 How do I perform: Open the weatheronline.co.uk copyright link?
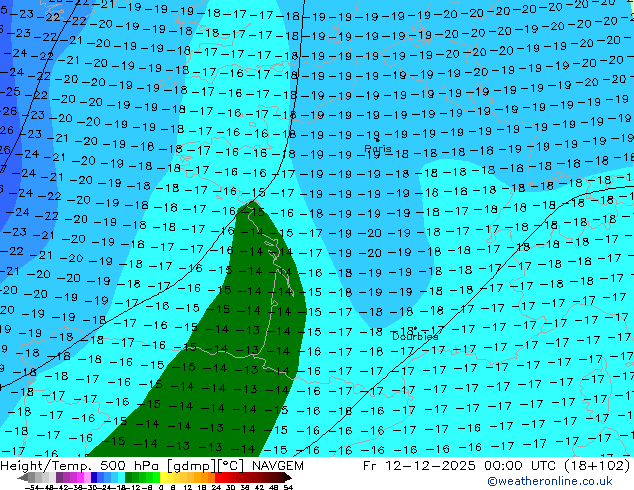550,481
